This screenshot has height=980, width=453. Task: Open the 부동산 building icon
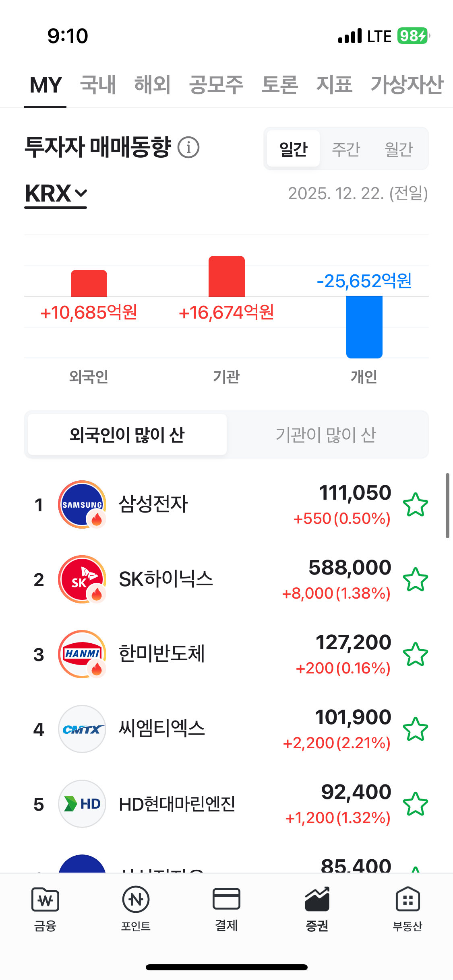point(407,899)
